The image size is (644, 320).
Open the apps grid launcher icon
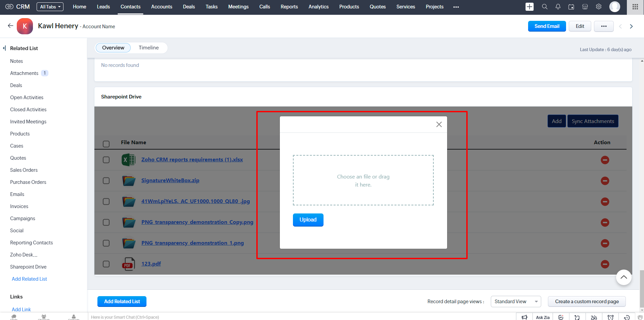(635, 7)
